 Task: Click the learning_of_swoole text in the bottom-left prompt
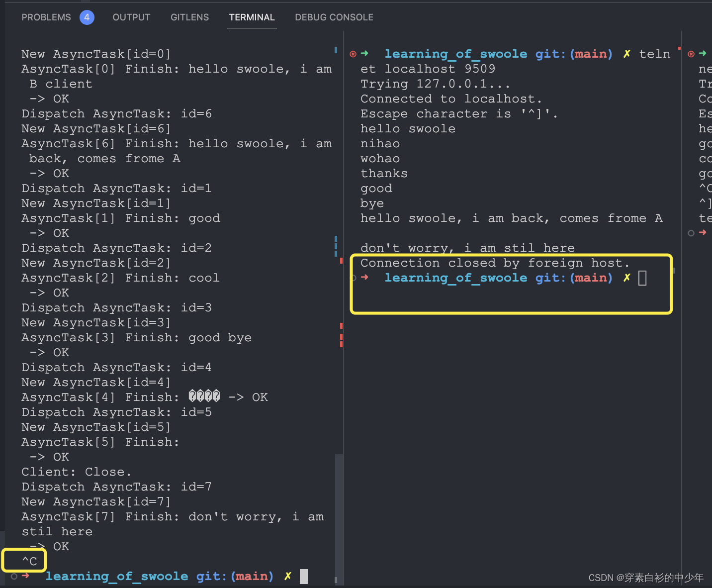(x=117, y=576)
